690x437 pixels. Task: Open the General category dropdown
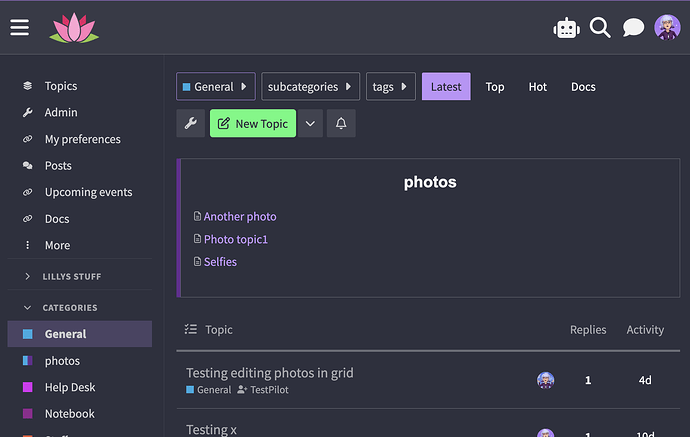[x=216, y=86]
